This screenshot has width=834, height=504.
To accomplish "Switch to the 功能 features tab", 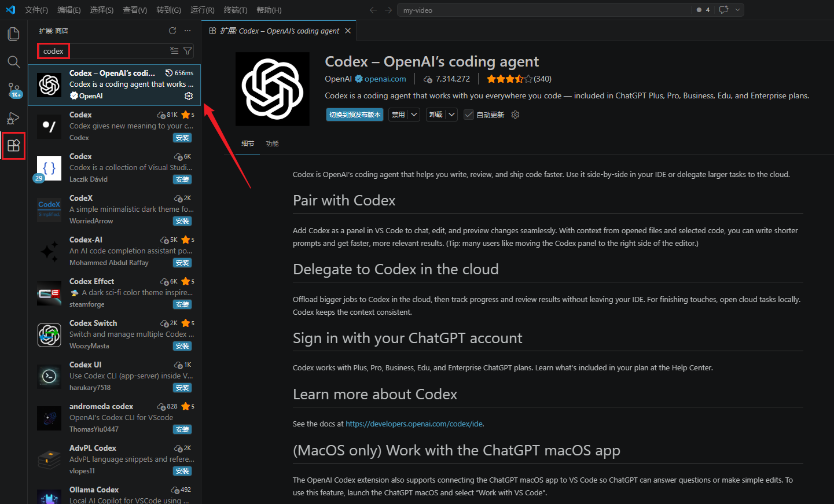I will (x=272, y=144).
